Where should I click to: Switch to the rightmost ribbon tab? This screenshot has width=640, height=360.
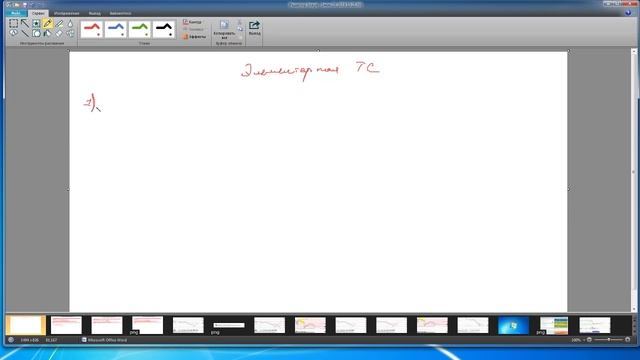coord(120,13)
